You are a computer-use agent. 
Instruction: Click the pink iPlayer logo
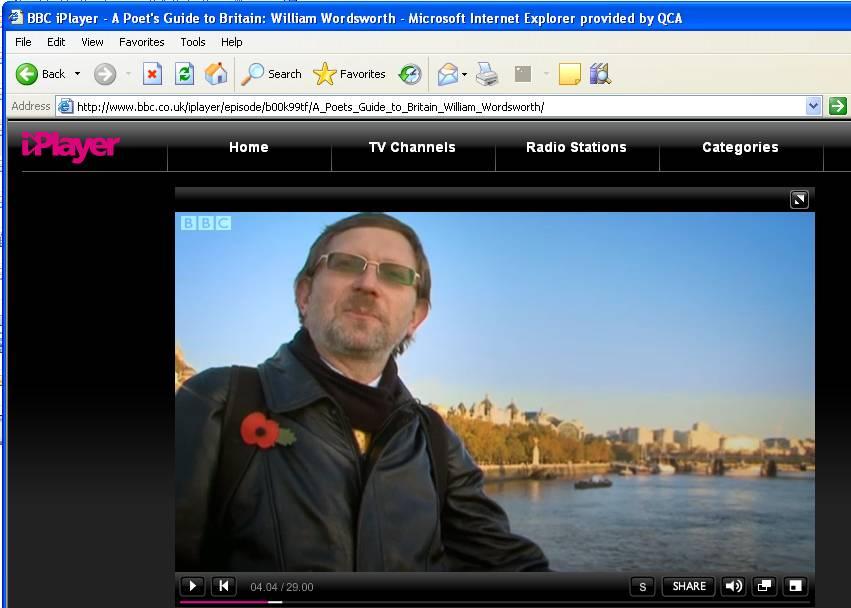[x=71, y=147]
